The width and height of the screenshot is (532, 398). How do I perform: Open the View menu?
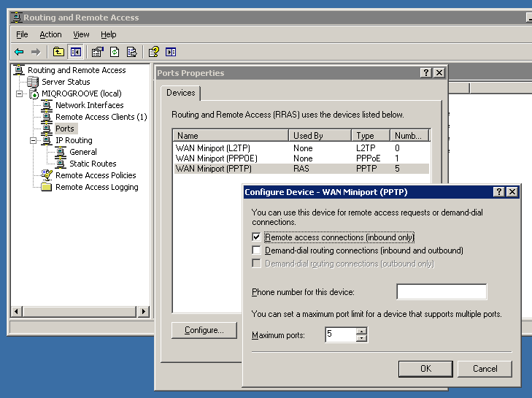tap(81, 34)
